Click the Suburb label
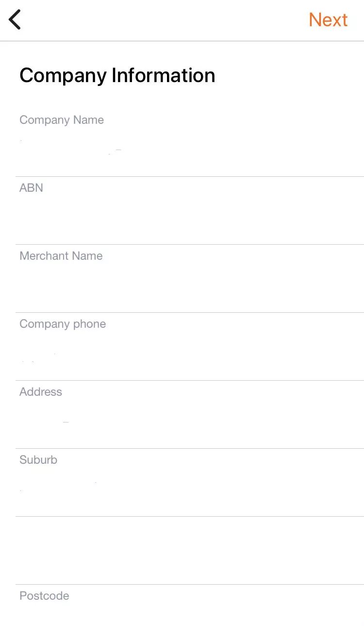364x626 pixels. [38, 460]
